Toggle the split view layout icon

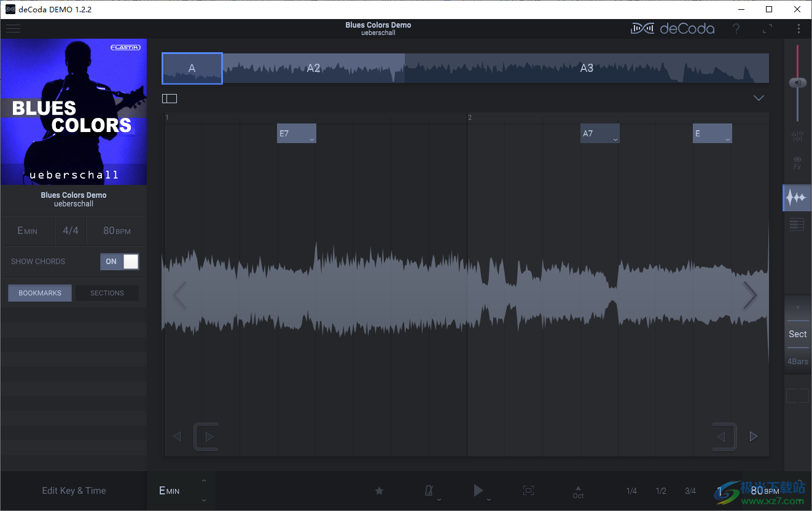(170, 98)
